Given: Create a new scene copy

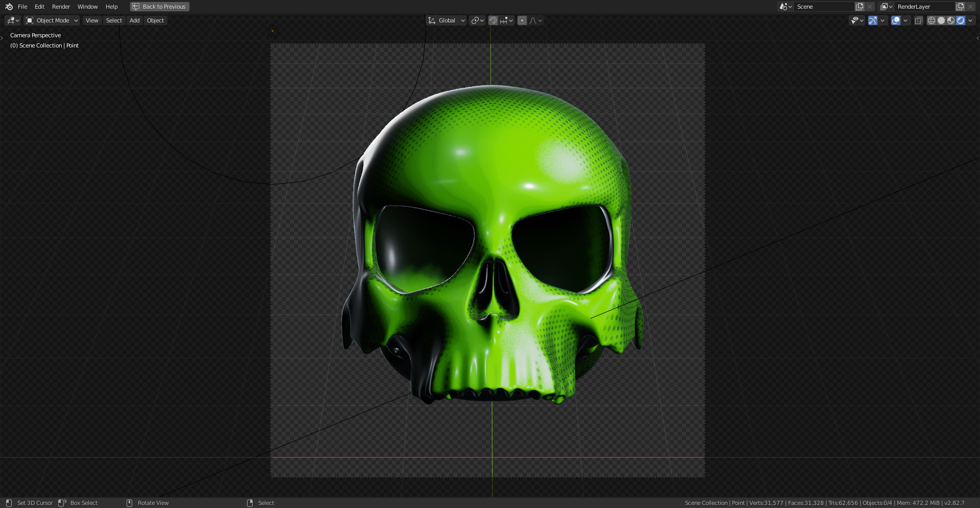Looking at the screenshot, I should [x=860, y=7].
